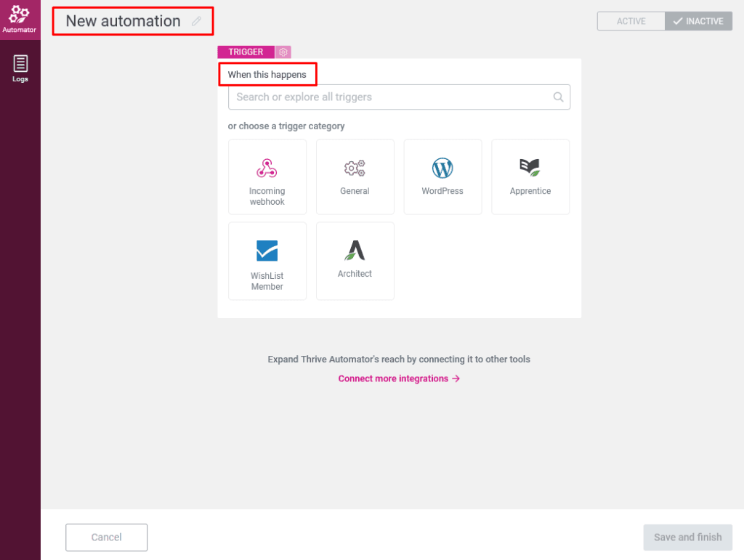
Task: Click the Save and finish button
Action: [x=687, y=537]
